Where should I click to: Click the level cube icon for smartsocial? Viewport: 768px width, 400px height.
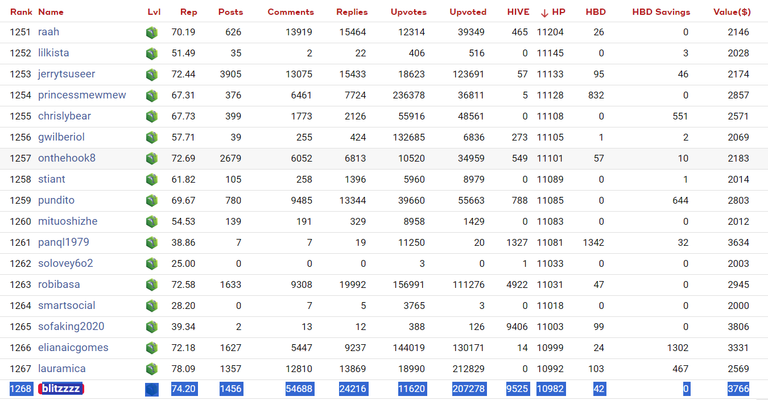(152, 306)
